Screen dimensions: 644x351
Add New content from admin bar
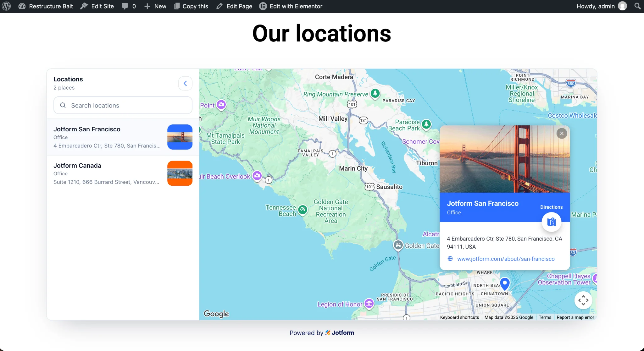coord(155,6)
